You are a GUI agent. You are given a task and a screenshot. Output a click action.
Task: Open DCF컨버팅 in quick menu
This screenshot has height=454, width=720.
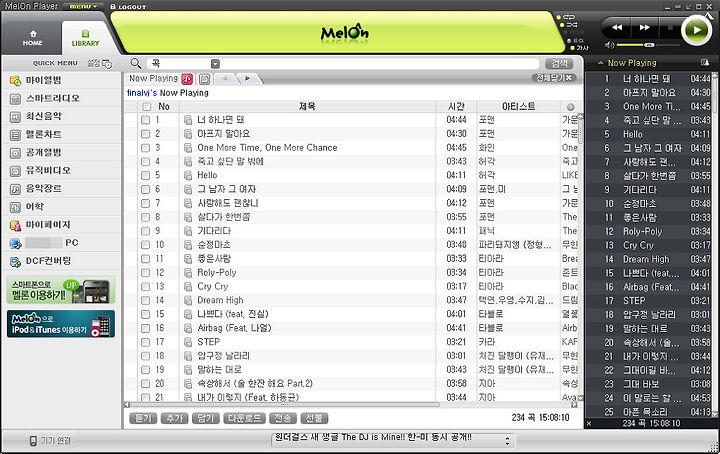click(x=40, y=261)
